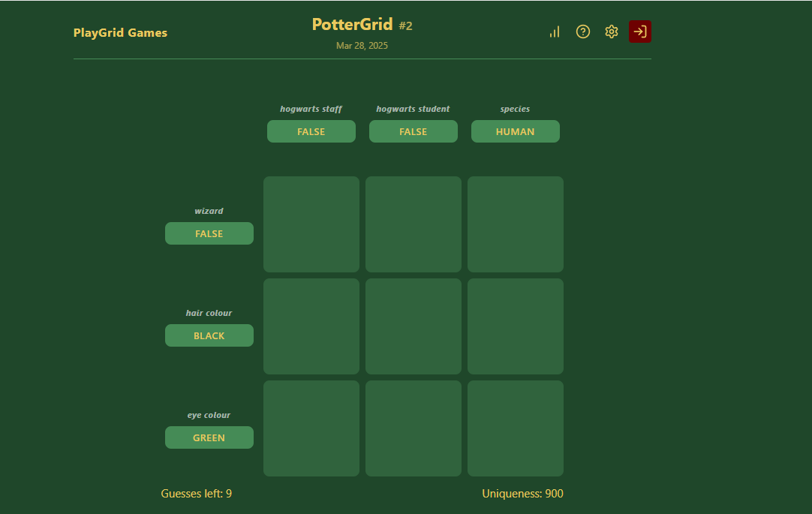Select cell for green eyes and species human
Image resolution: width=812 pixels, height=514 pixels.
pos(516,428)
